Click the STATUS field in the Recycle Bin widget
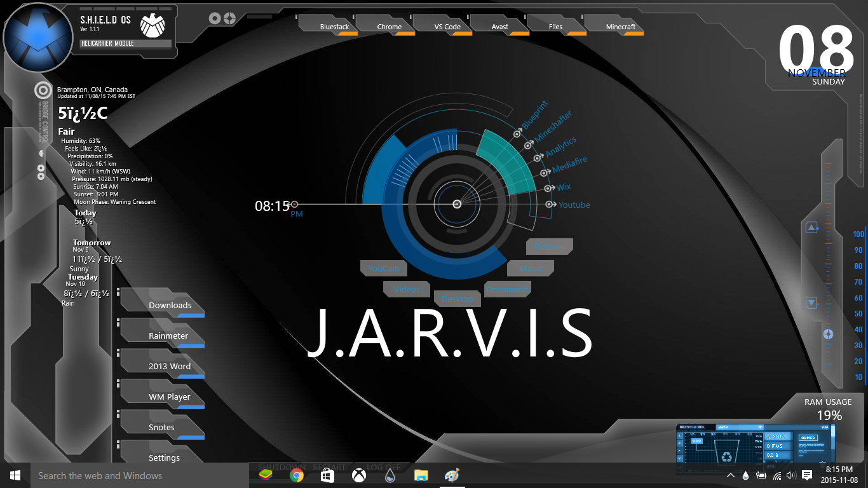The image size is (868, 488). [x=778, y=437]
